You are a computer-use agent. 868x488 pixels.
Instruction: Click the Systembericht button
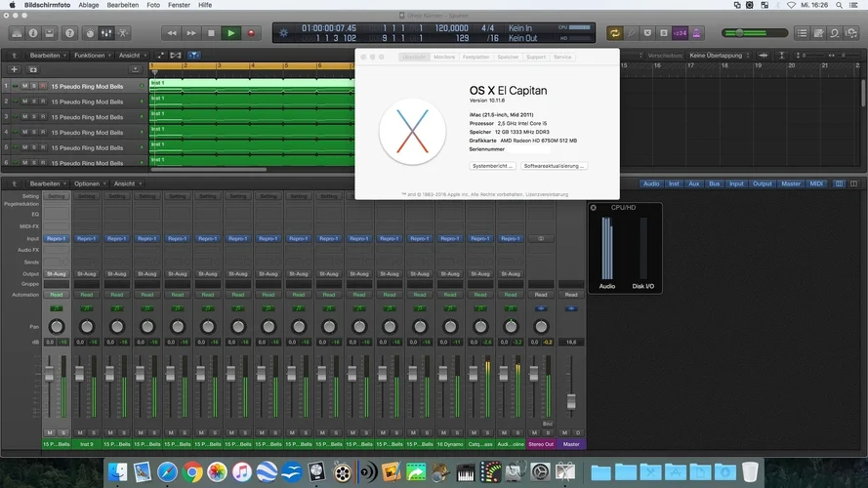tap(493, 166)
